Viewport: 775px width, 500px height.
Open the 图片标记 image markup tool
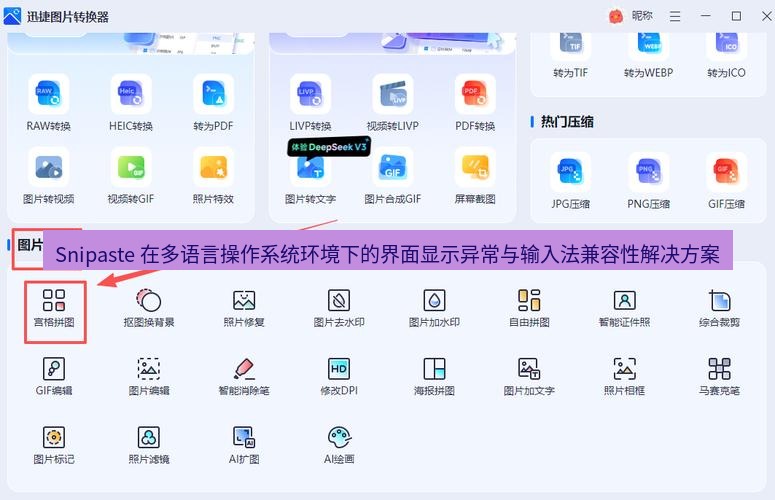[x=54, y=445]
